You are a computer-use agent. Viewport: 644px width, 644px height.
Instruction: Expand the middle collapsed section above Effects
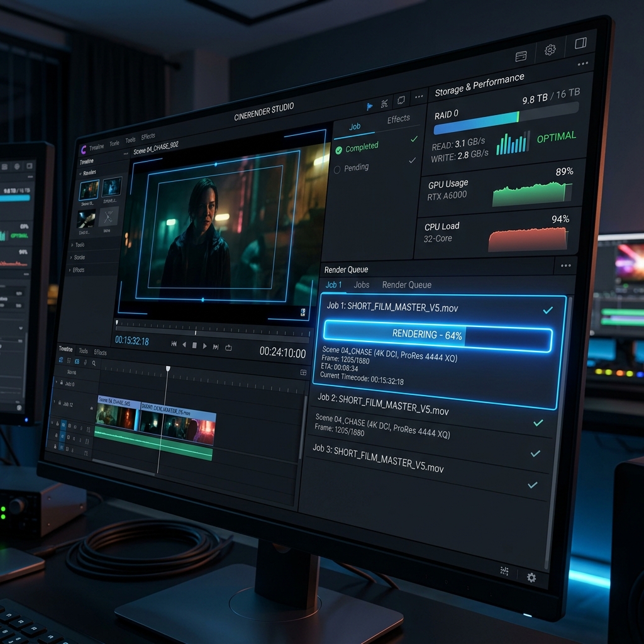point(77,257)
